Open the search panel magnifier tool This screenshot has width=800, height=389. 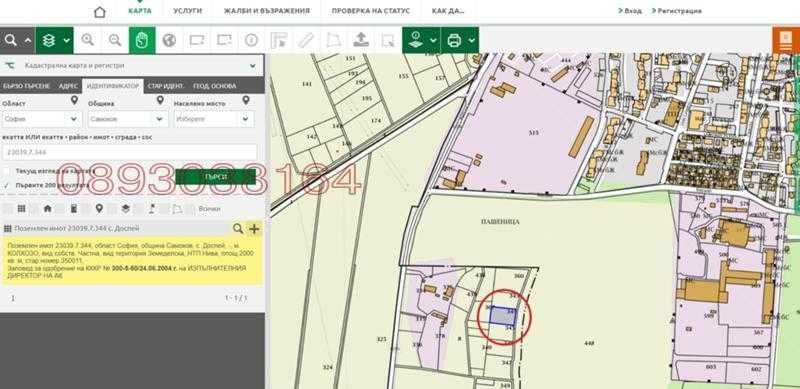tap(11, 40)
